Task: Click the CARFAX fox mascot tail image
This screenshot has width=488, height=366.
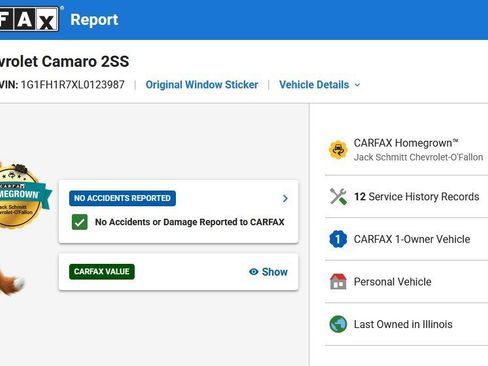Action: point(12,283)
